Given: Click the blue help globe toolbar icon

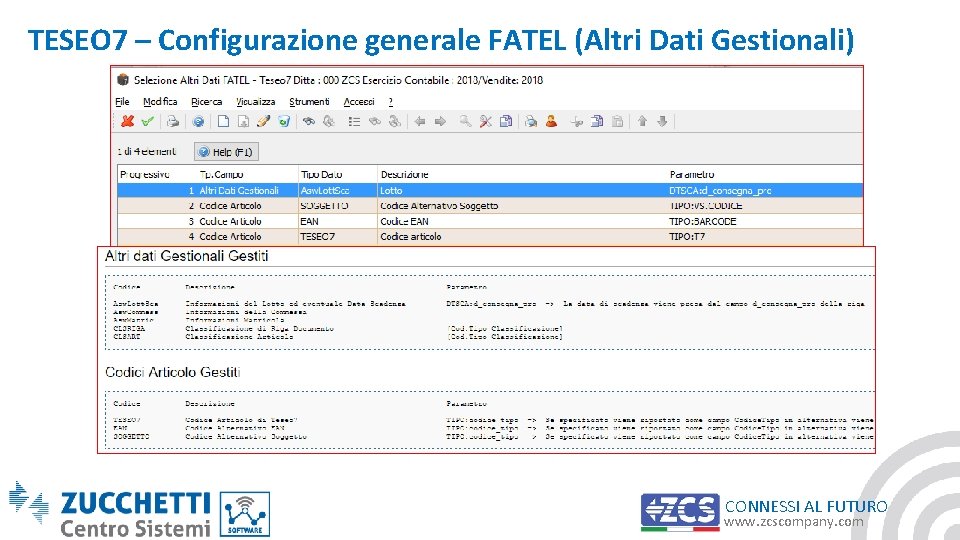Looking at the screenshot, I should (198, 121).
